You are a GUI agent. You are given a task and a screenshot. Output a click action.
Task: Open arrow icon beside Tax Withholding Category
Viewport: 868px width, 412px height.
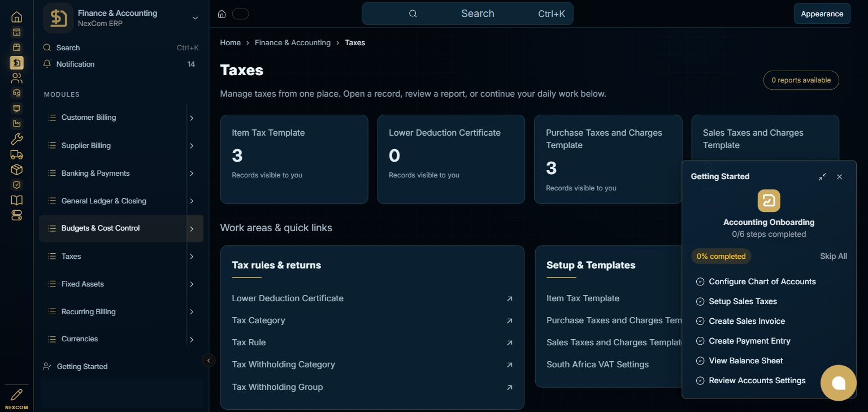click(510, 365)
